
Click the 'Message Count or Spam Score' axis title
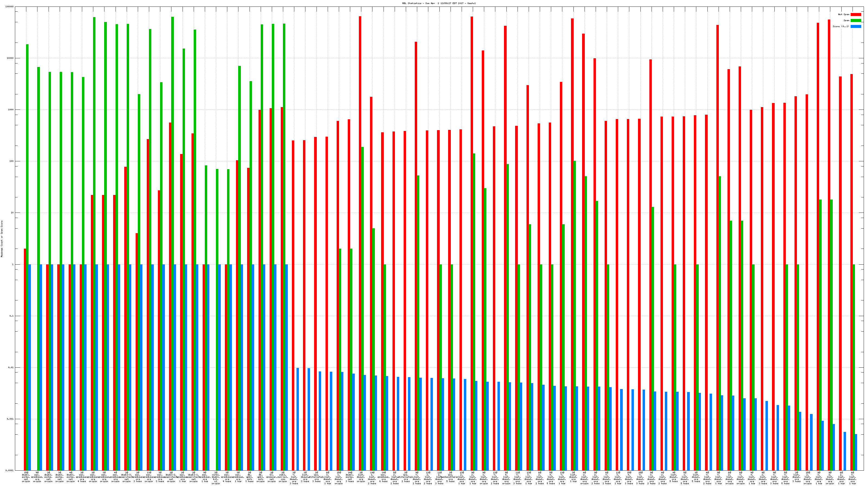pyautogui.click(x=2, y=239)
